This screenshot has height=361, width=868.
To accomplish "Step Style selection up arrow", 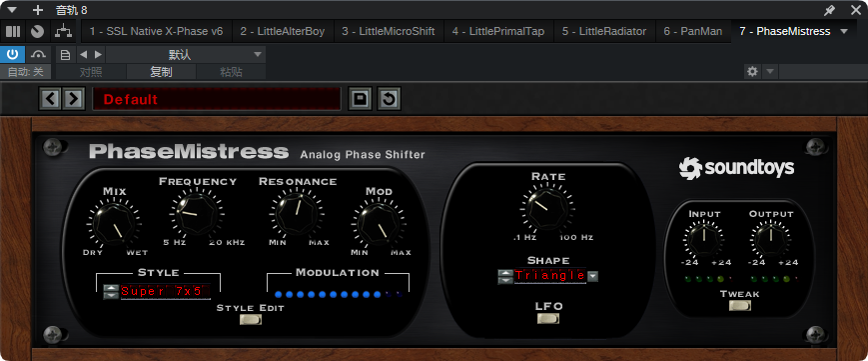I will 112,287.
